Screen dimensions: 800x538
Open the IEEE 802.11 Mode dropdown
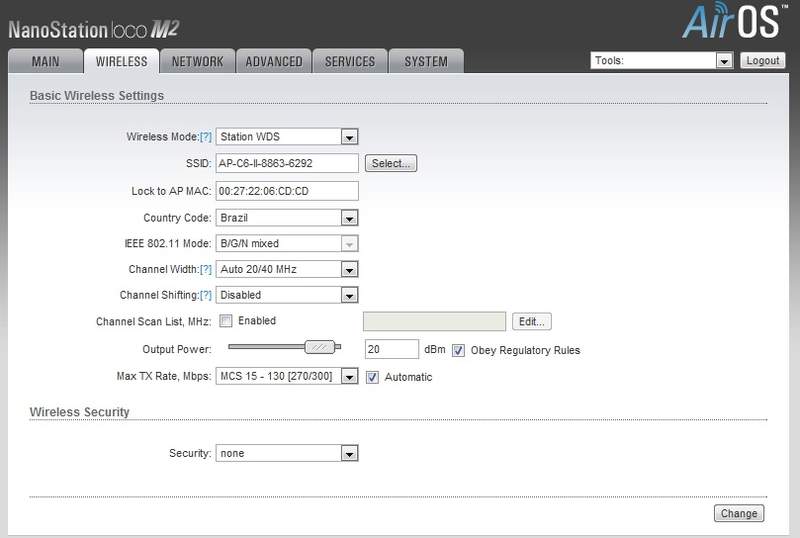tap(287, 243)
